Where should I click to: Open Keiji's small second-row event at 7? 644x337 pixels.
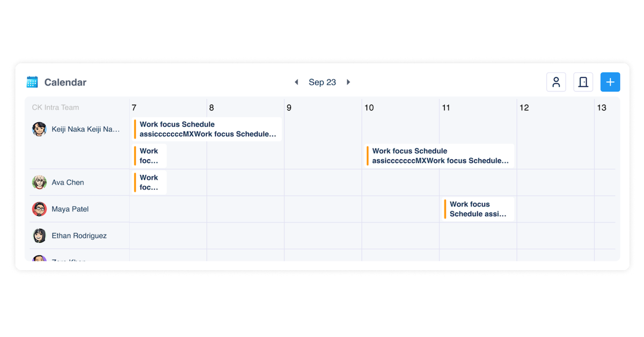(150, 156)
